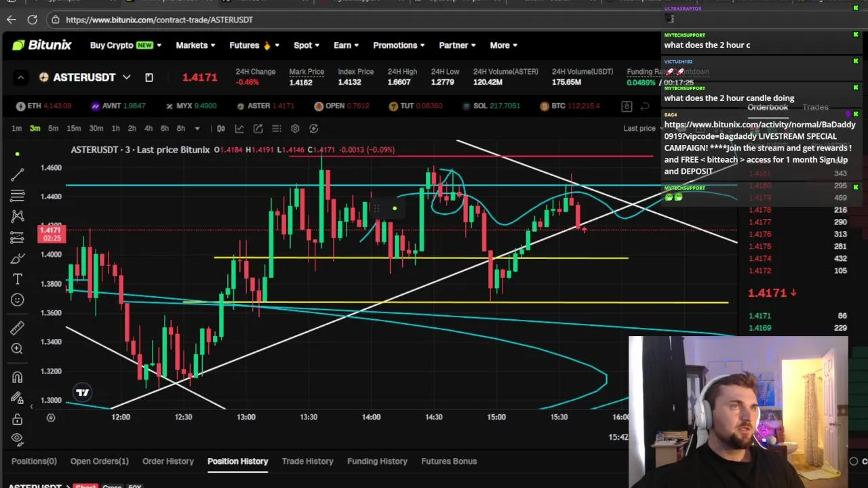The image size is (868, 488).
Task: Select ETH in the ticker bar
Action: (x=43, y=106)
